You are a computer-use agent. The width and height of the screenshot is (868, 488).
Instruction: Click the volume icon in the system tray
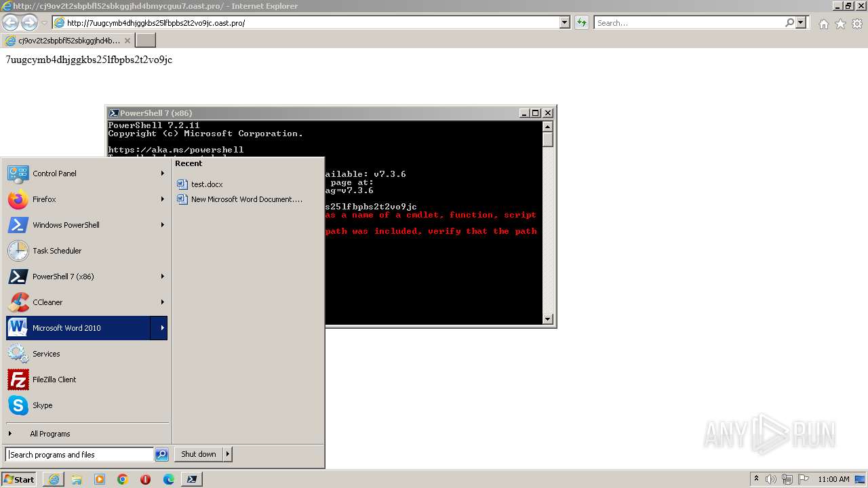click(x=771, y=479)
